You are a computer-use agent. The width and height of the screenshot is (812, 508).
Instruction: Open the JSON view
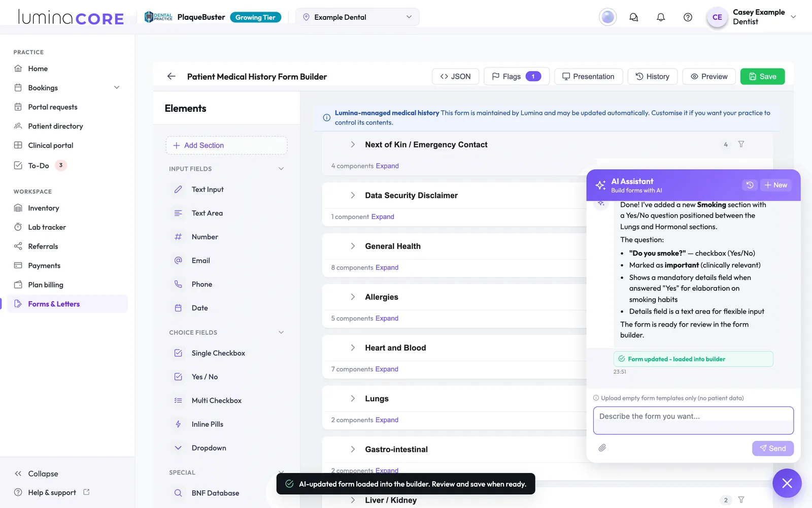[x=455, y=76]
